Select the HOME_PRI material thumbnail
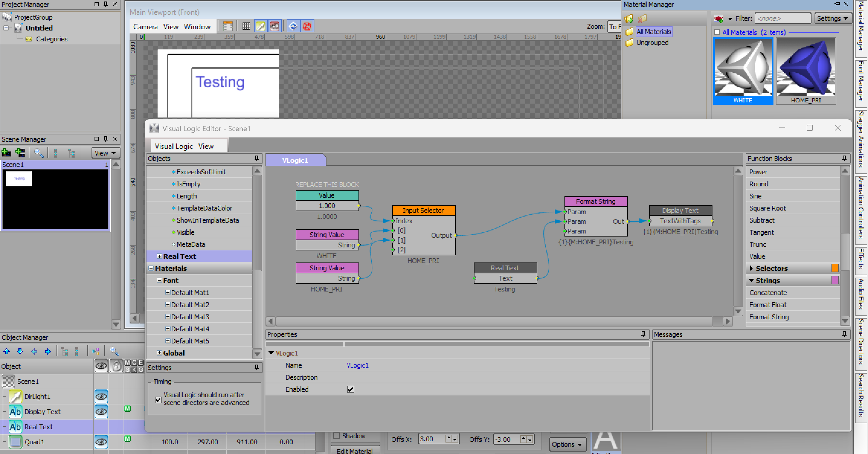Screen dimensions: 868x454 click(806, 70)
